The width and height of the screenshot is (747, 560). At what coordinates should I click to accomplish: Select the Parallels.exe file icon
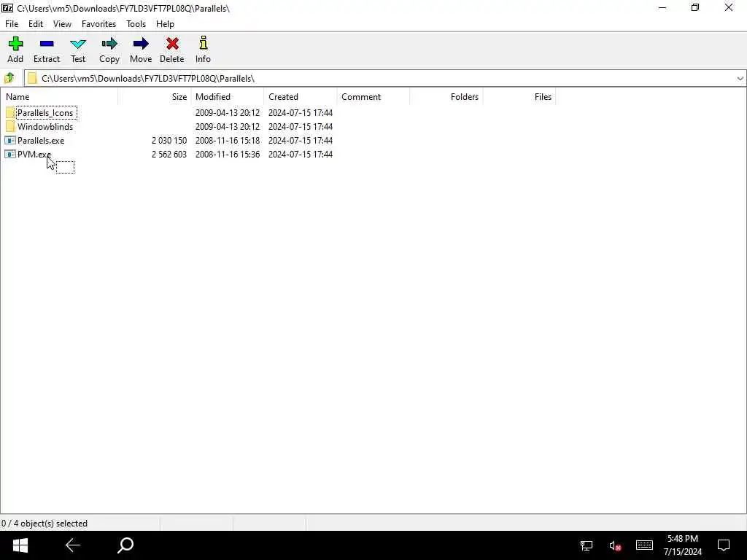coord(10,141)
